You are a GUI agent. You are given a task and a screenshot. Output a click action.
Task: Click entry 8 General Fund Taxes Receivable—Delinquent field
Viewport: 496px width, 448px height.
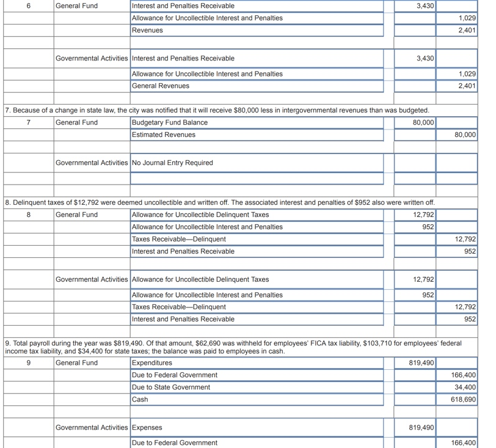coord(257,239)
